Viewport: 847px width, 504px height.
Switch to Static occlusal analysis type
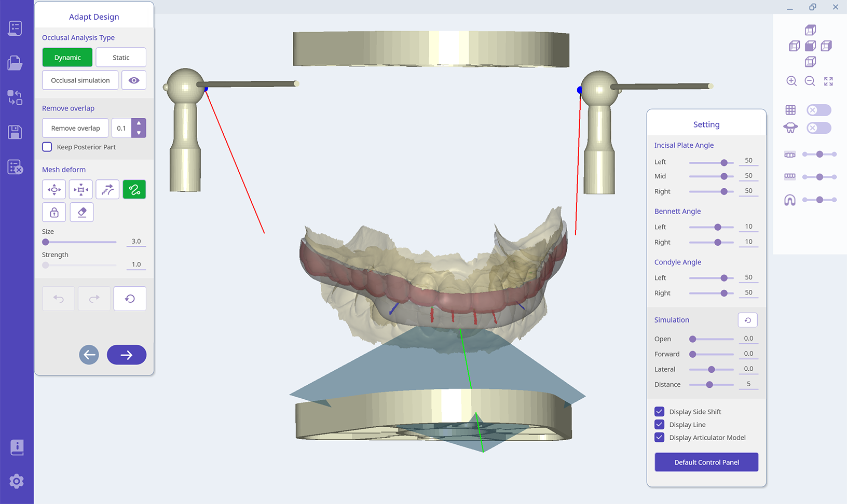(121, 58)
